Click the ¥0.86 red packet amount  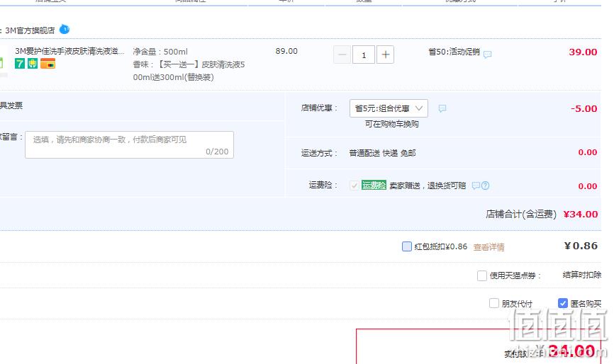(581, 246)
